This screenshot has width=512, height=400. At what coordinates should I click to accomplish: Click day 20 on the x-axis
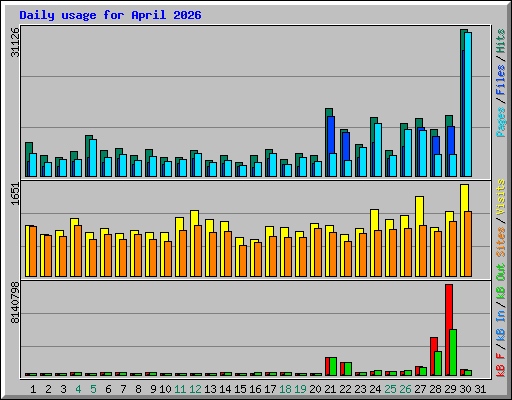point(315,389)
